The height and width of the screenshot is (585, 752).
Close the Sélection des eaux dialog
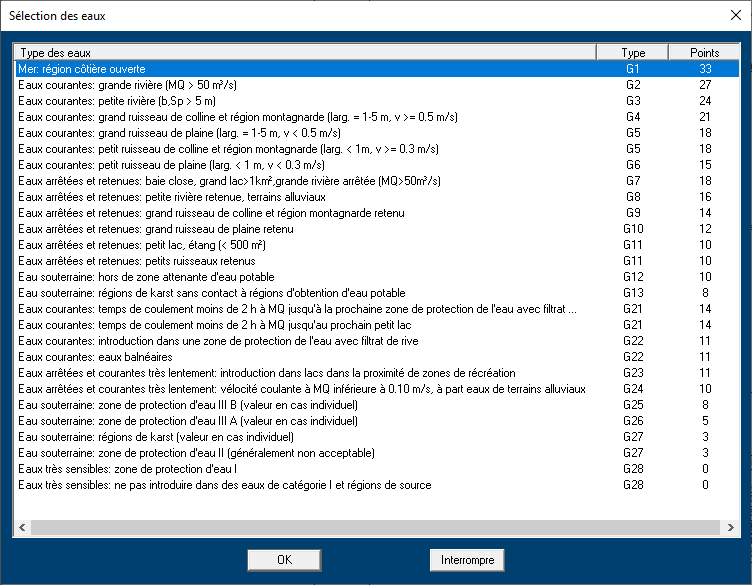click(736, 15)
